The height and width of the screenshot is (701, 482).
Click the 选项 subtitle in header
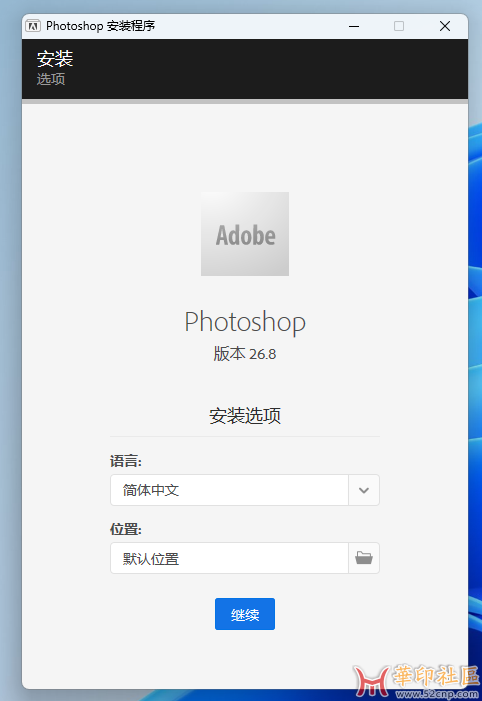coord(51,79)
